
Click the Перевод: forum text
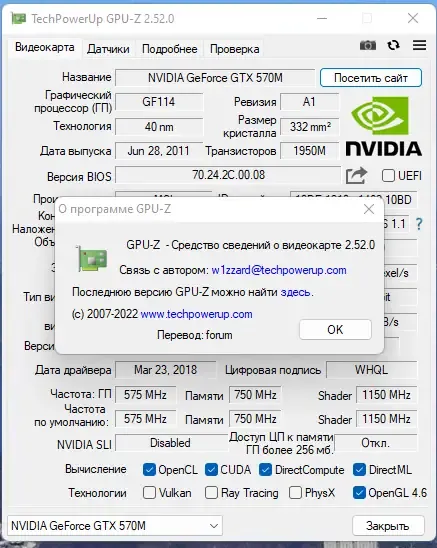[195, 335]
